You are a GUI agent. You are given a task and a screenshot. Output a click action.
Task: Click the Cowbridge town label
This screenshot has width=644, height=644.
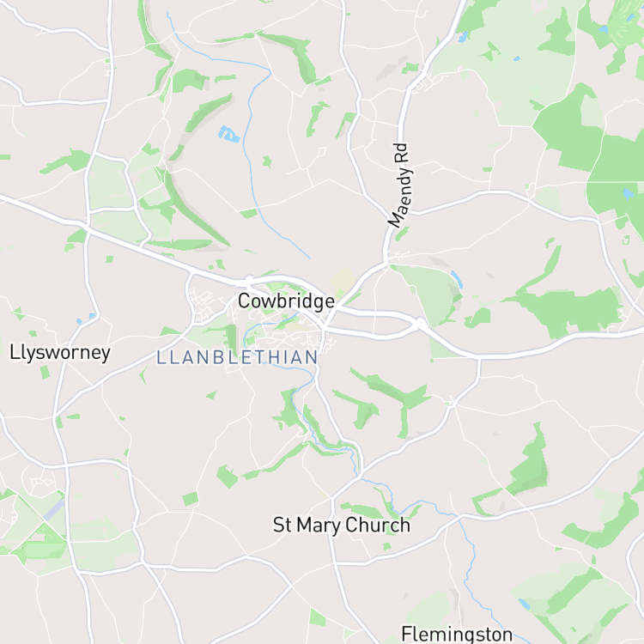click(286, 301)
